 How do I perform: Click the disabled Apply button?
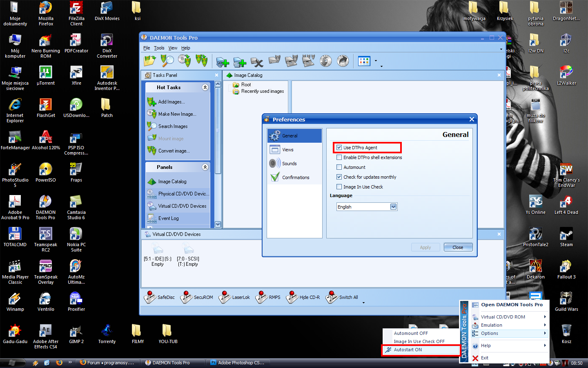[x=425, y=247]
